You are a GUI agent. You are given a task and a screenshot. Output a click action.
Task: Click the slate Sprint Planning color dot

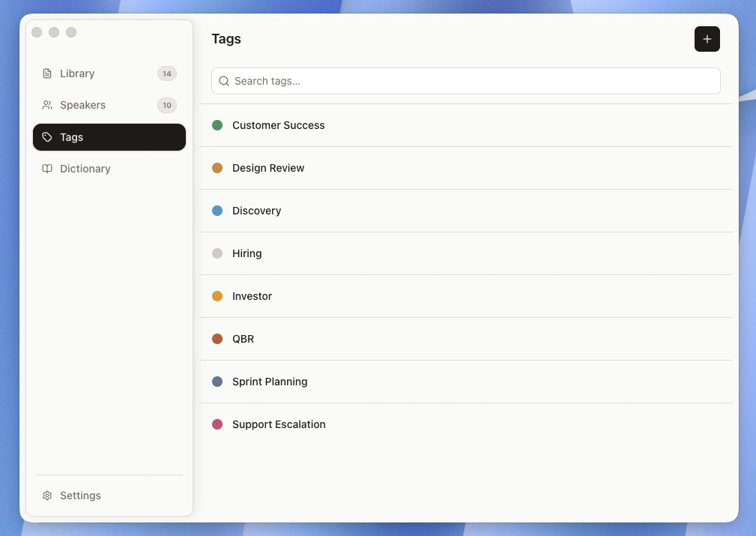[x=217, y=382]
